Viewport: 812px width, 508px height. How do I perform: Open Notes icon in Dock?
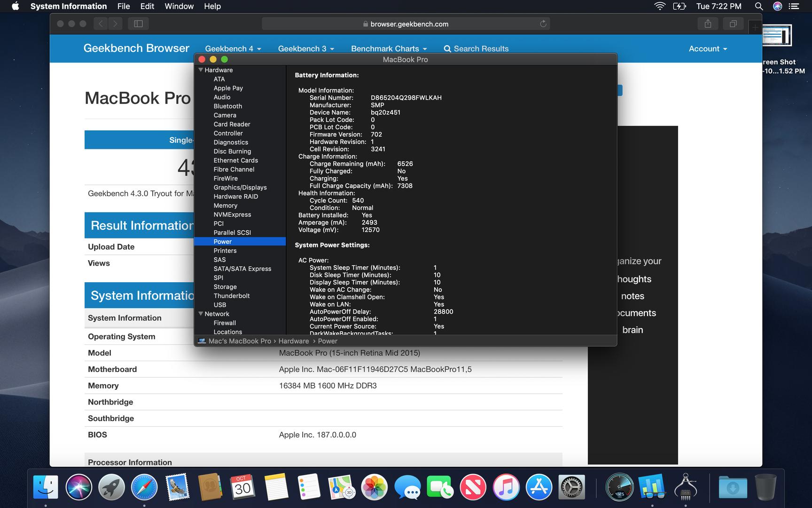pos(276,487)
